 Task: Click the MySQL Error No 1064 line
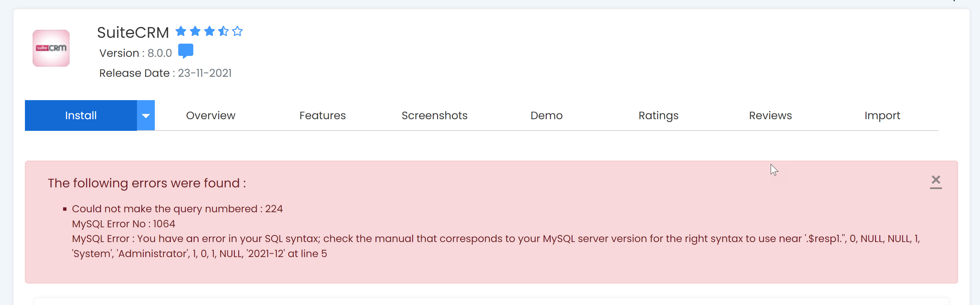point(124,224)
